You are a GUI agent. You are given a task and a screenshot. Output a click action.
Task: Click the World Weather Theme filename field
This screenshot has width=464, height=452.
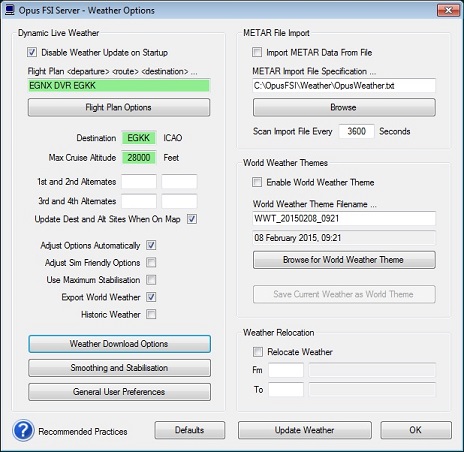(344, 219)
